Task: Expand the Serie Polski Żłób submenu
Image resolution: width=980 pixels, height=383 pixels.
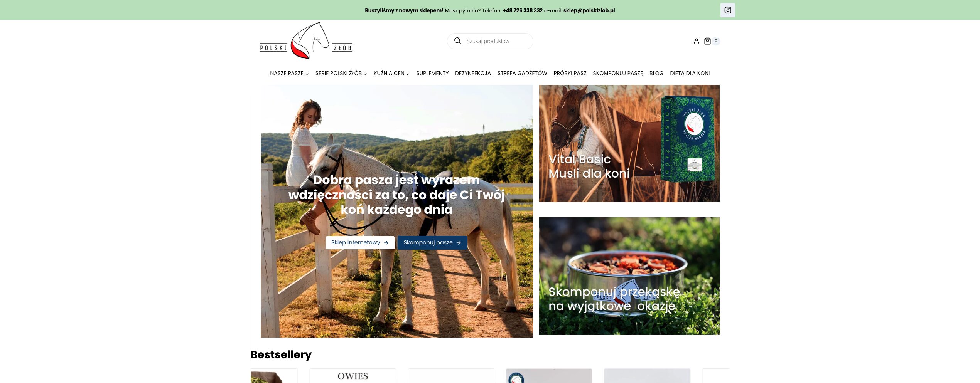Action: [341, 73]
